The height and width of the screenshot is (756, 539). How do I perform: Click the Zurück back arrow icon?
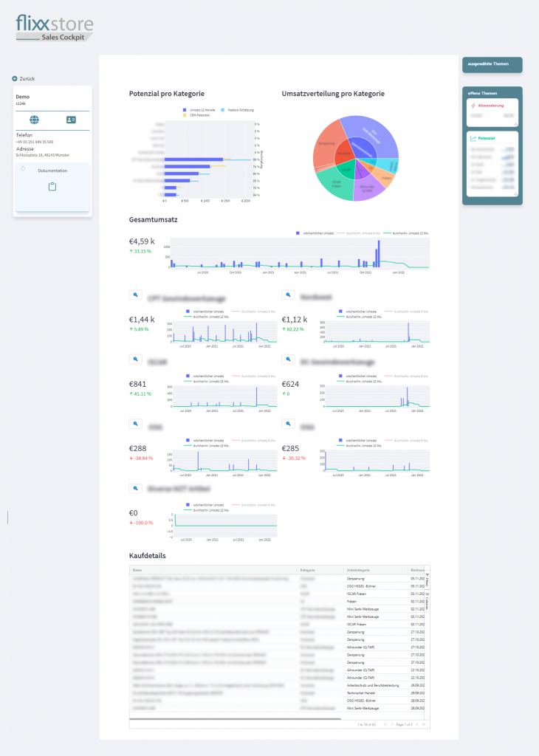point(15,78)
